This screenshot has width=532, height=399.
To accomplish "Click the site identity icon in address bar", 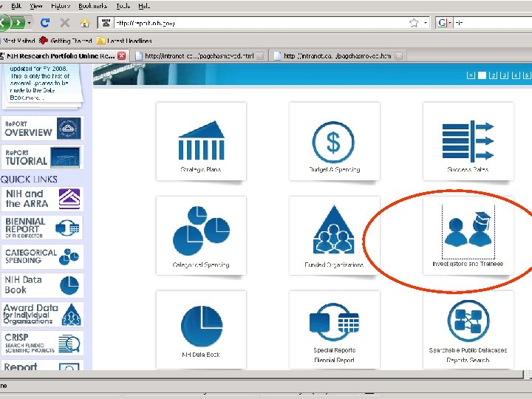I will click(106, 23).
